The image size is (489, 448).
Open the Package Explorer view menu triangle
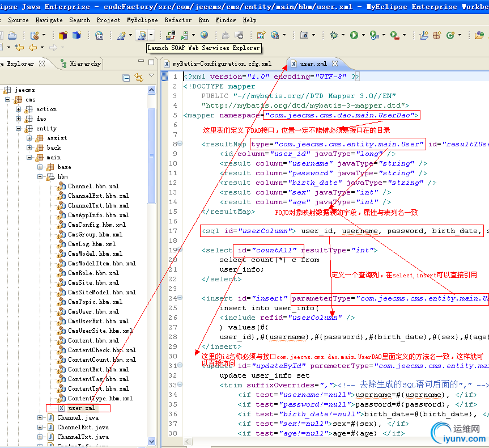click(x=151, y=76)
